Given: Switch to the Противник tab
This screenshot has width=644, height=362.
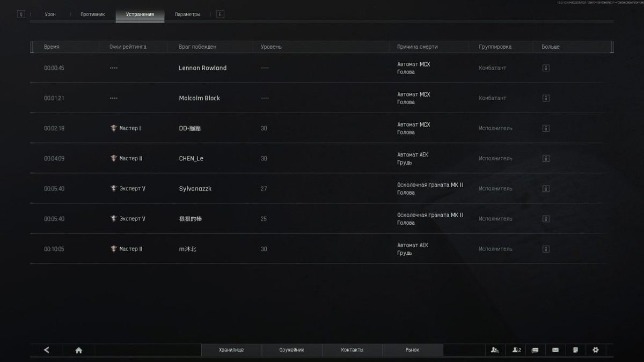Looking at the screenshot, I should 93,14.
